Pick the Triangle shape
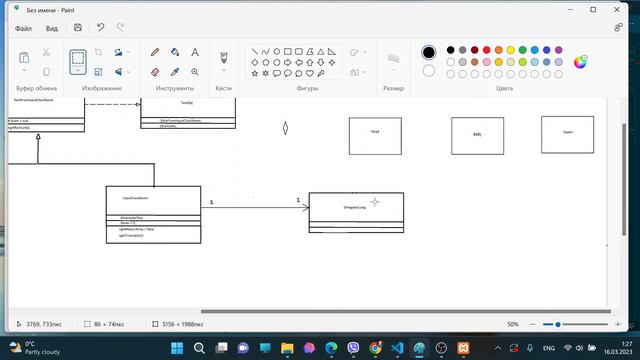Viewport: 640px width, 360px height. tap(321, 52)
